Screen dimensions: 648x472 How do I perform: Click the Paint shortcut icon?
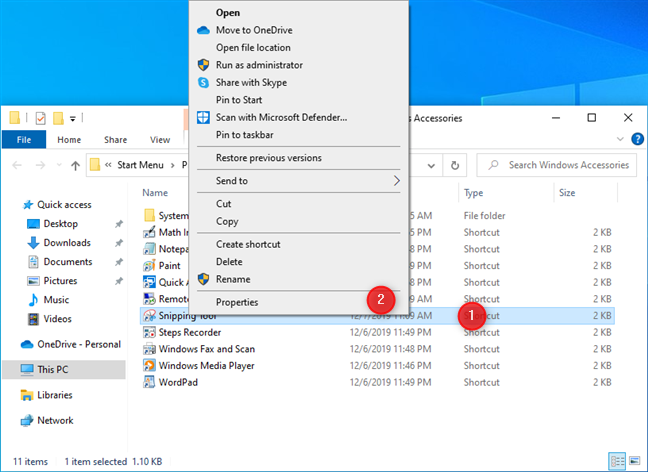149,266
